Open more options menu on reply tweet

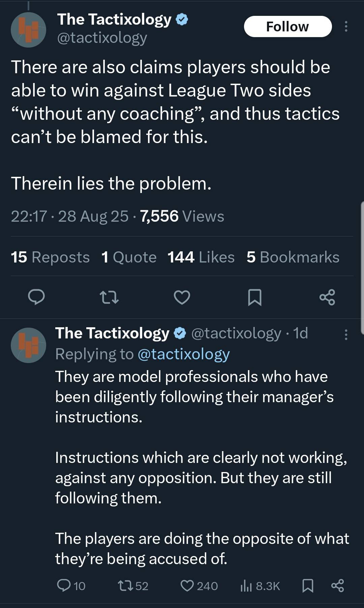[x=346, y=334]
